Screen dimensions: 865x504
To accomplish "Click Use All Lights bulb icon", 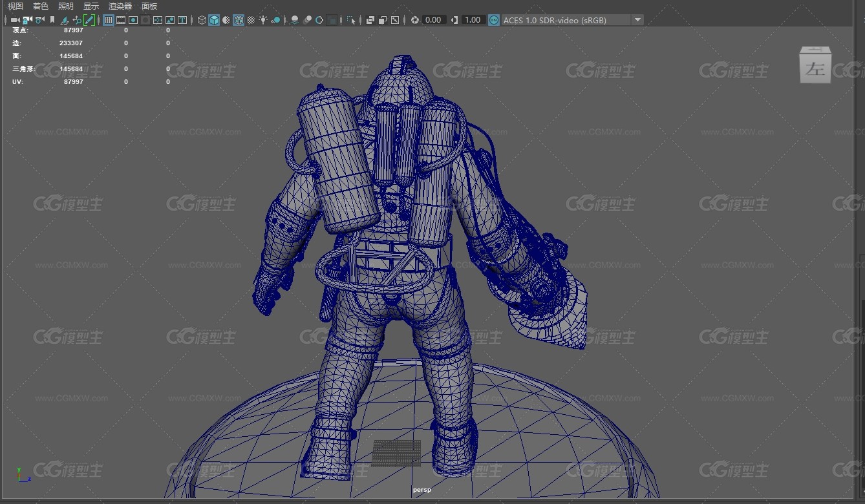I will click(263, 20).
